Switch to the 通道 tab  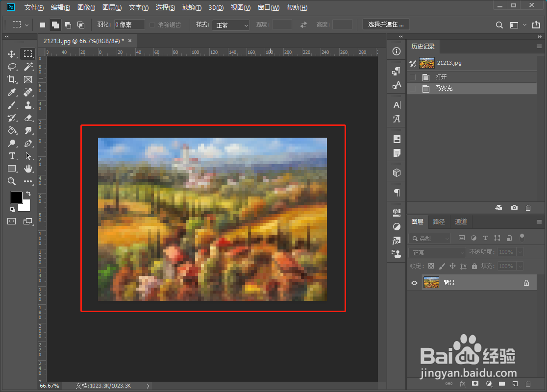461,222
